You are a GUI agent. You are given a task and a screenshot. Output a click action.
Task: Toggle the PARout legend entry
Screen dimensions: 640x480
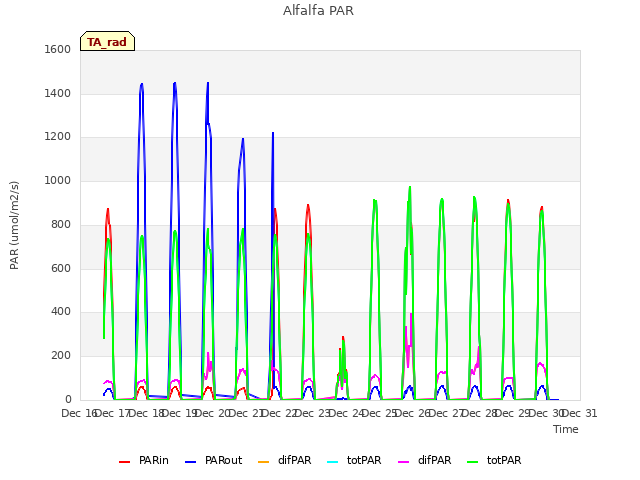click(x=213, y=460)
